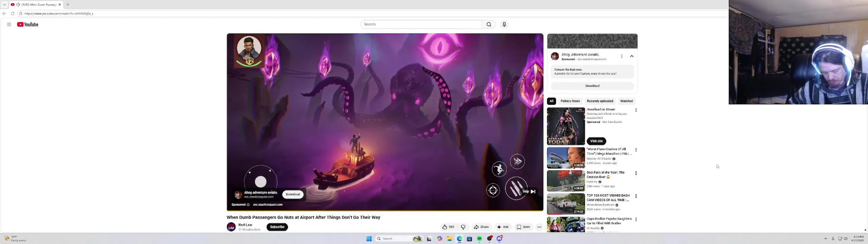Open Discord from the taskbar
Screen dimensions: 868x244
(x=499, y=239)
